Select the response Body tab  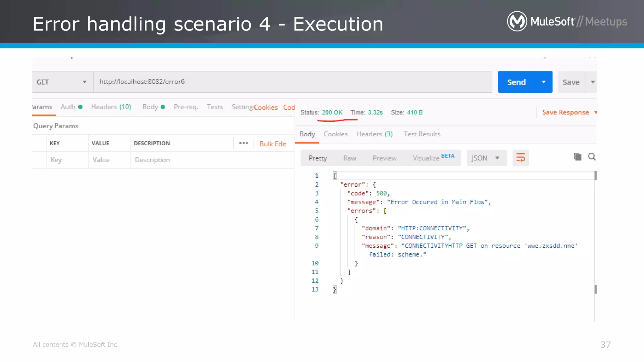(x=307, y=134)
